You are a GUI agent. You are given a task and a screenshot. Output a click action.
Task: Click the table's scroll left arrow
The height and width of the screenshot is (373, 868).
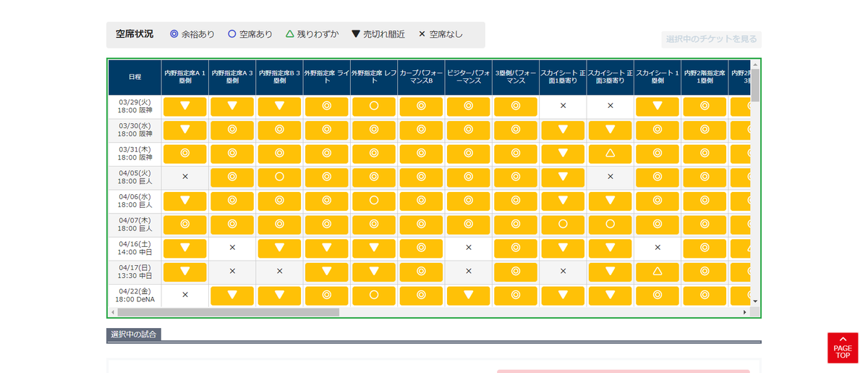(113, 312)
